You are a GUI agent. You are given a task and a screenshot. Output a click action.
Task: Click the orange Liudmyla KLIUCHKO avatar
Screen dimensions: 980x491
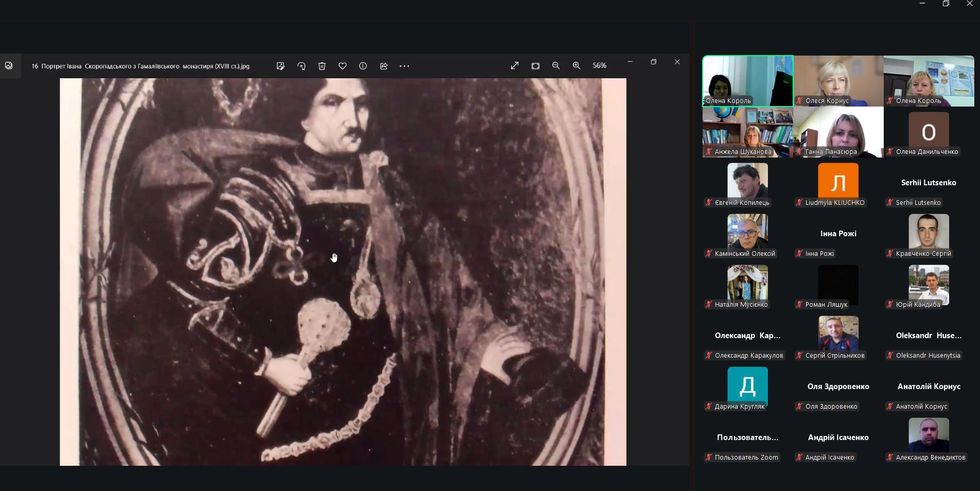tap(838, 181)
